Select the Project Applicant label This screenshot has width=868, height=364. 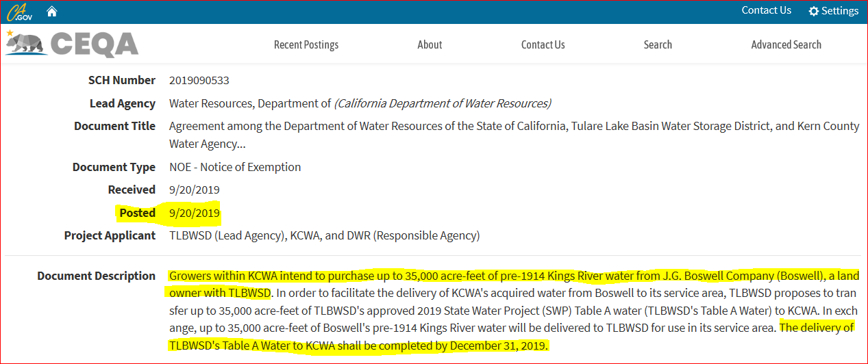click(x=110, y=235)
